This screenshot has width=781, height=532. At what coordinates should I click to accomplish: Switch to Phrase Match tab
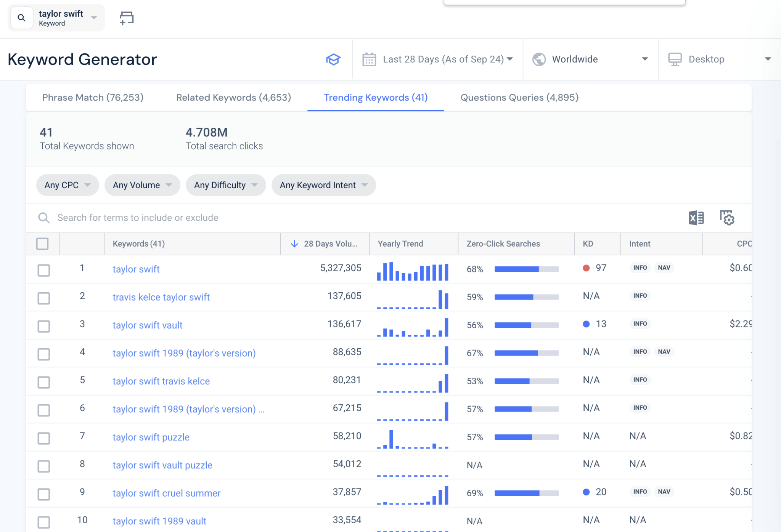coord(93,98)
